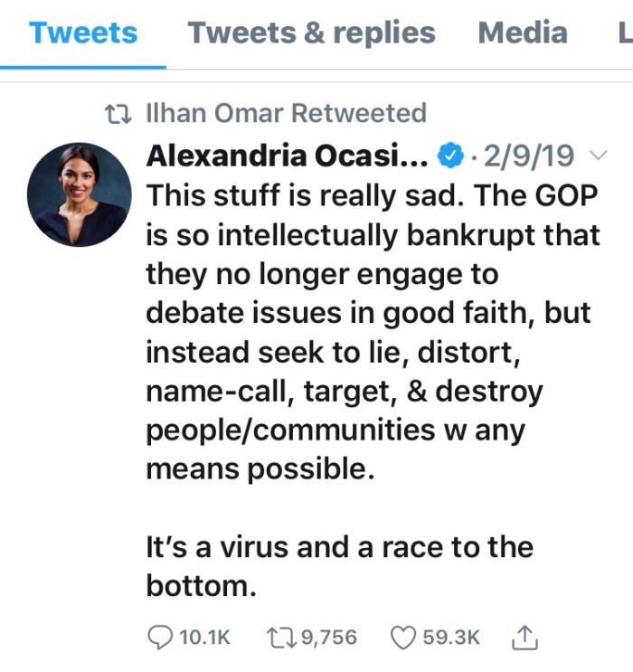Click the reply speech bubble icon

click(x=159, y=637)
